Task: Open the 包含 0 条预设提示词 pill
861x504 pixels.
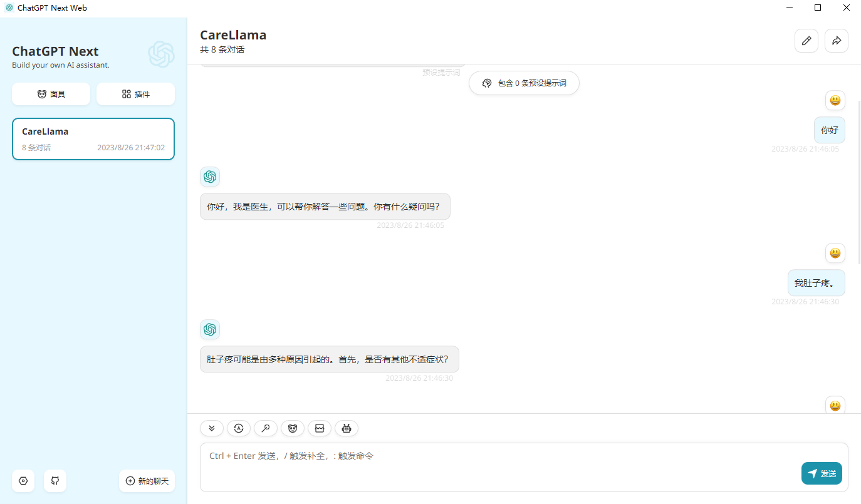Action: pyautogui.click(x=524, y=83)
